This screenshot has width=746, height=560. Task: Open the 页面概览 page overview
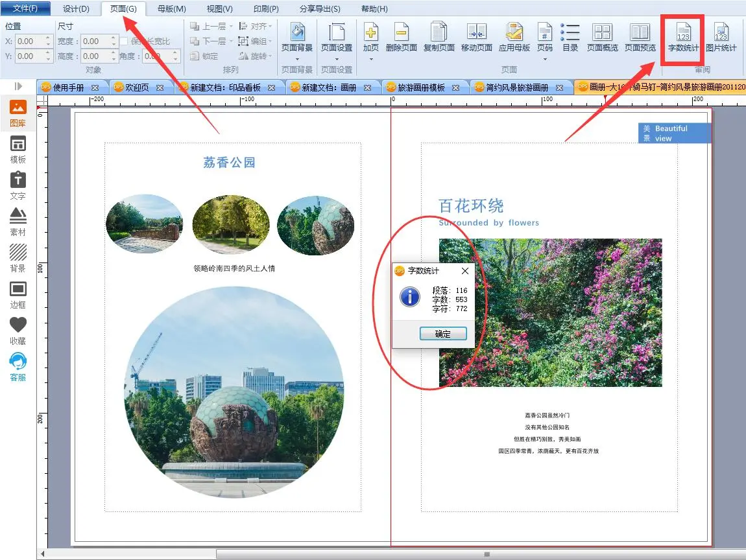pyautogui.click(x=603, y=36)
